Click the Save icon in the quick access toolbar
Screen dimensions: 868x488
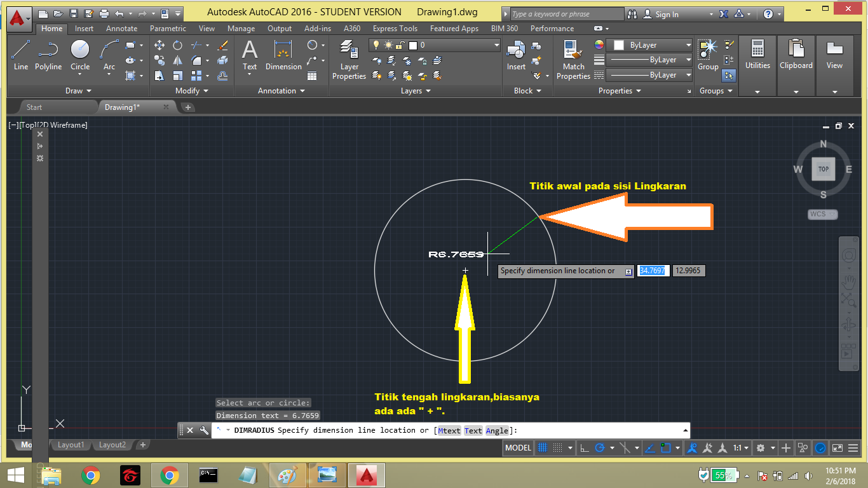point(73,13)
